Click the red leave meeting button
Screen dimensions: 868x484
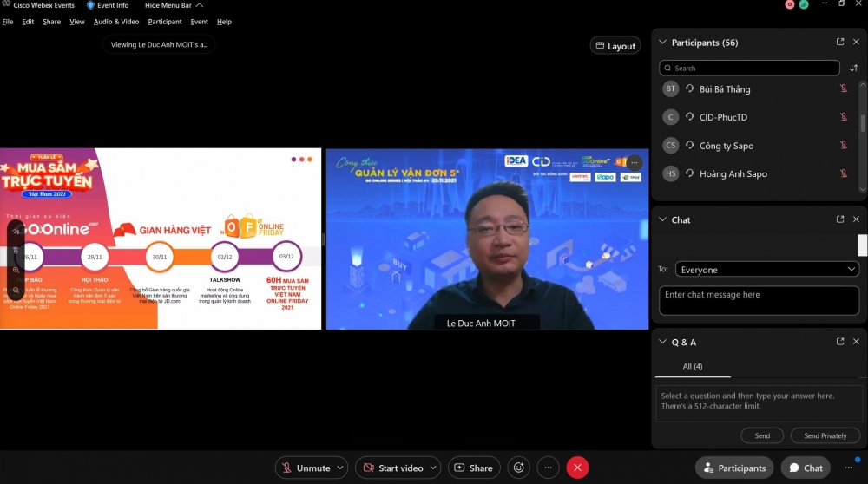point(577,468)
